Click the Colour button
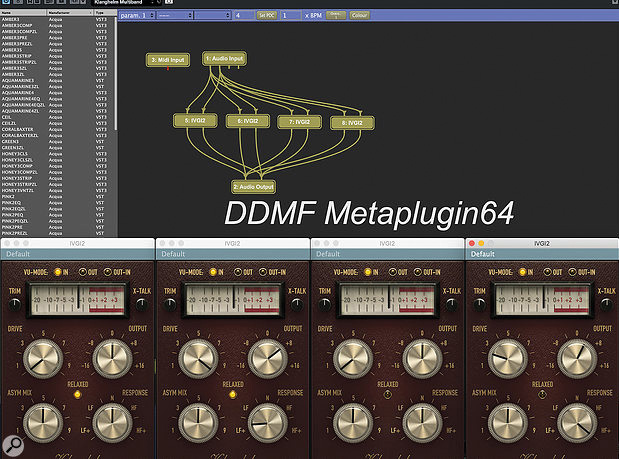This screenshot has height=459, width=619. tap(359, 15)
